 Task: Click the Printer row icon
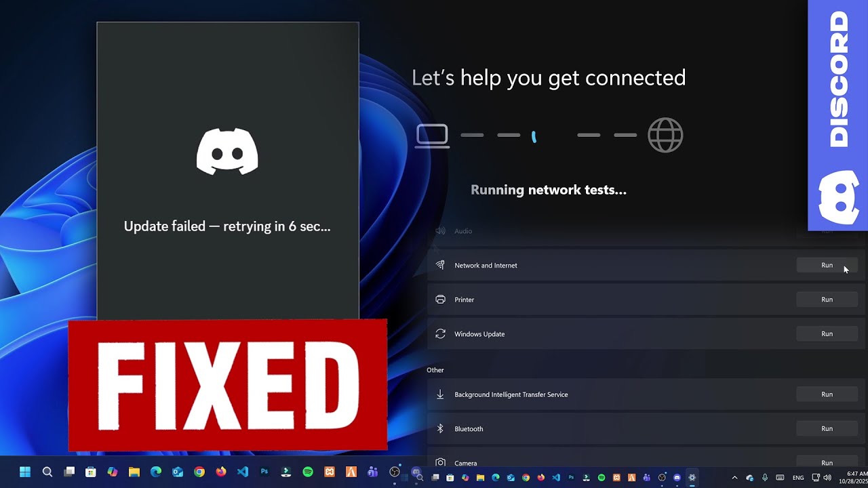[440, 300]
